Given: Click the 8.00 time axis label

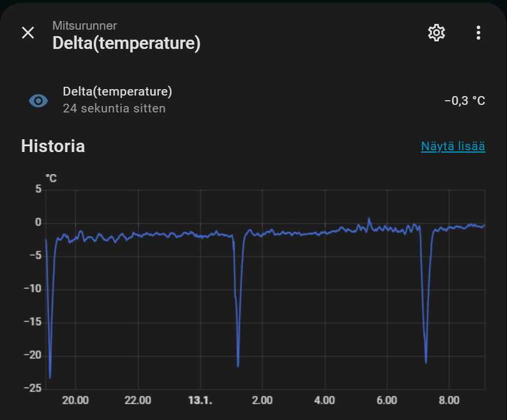Looking at the screenshot, I should [449, 401].
